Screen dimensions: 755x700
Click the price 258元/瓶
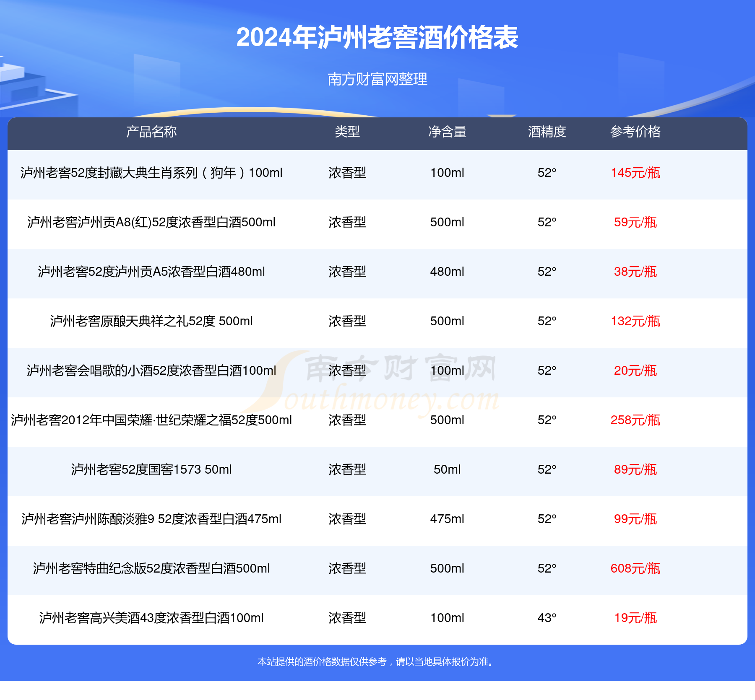click(x=635, y=420)
